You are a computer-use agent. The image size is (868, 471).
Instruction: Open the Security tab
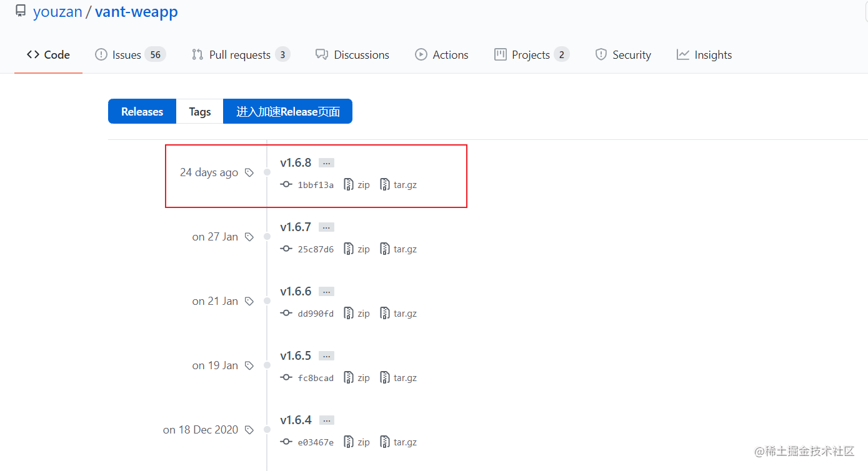623,55
